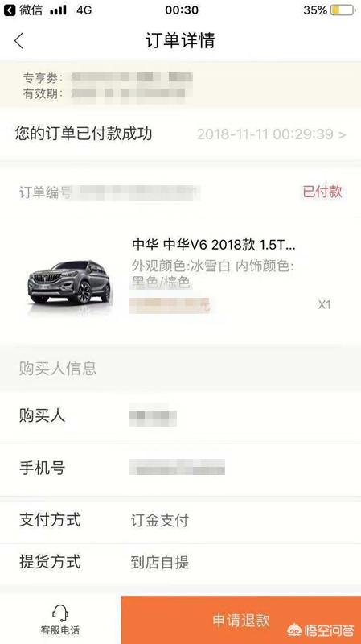This screenshot has height=644, width=361.
Task: Tap the 专享券 coupon banner
Action: 180,85
